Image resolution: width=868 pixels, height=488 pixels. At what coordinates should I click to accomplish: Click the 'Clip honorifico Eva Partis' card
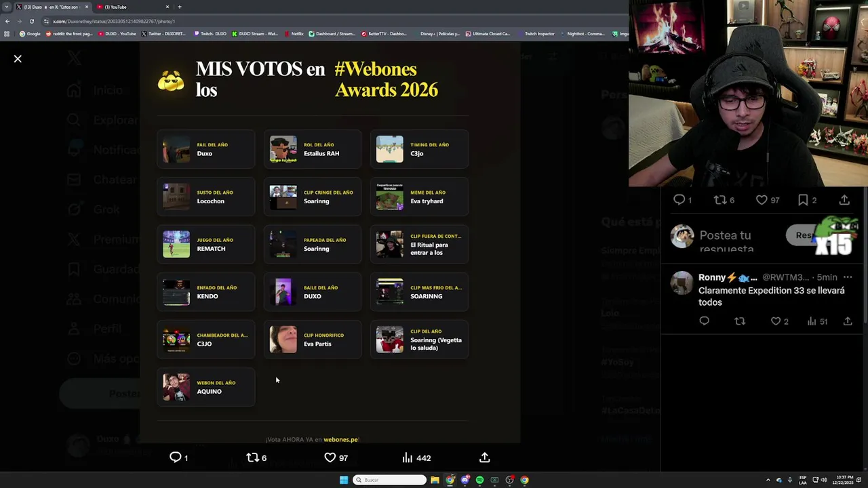[313, 340]
